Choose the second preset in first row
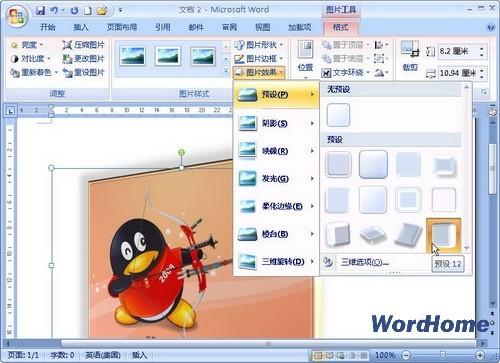Viewport: 500px width, 363px height. point(373,164)
